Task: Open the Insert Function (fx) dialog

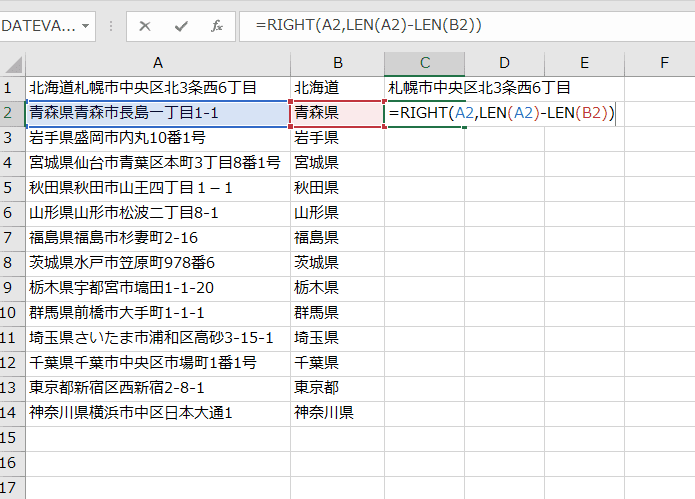Action: (x=216, y=26)
